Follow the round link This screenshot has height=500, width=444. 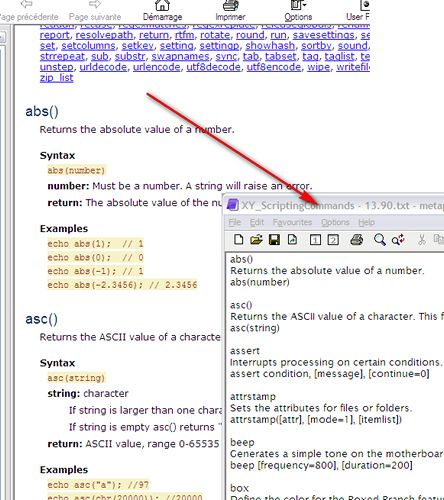coord(250,35)
